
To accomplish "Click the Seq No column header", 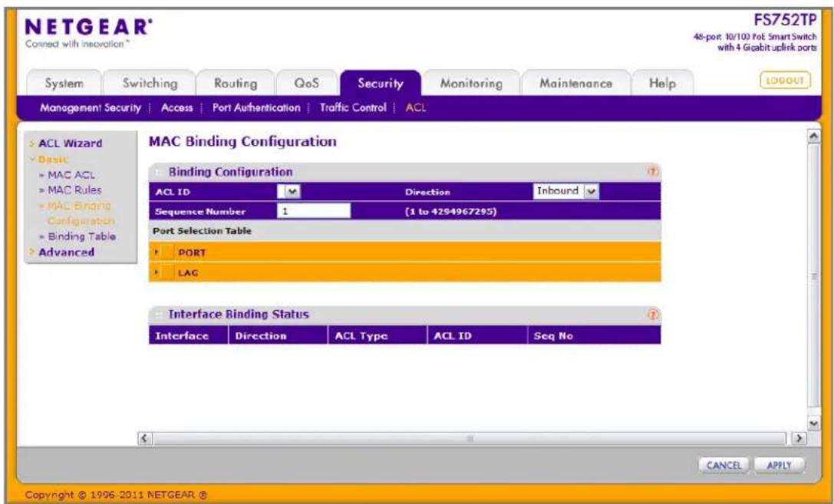I will (x=594, y=336).
